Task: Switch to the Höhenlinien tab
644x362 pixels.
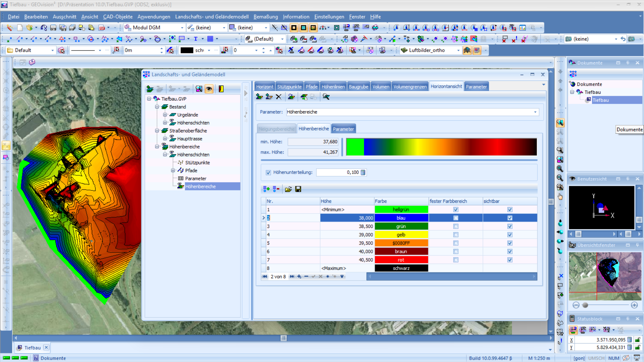Action: 333,86
